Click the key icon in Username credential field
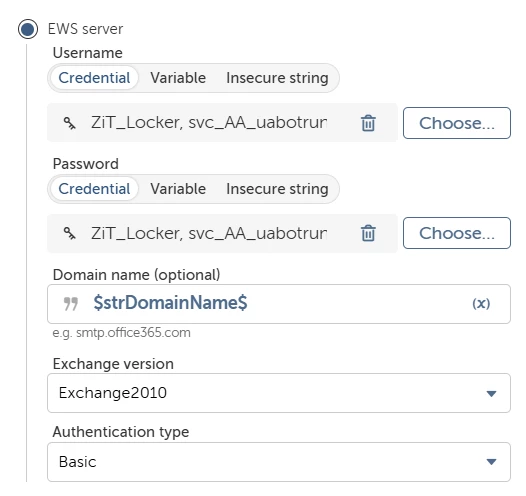 coord(70,123)
